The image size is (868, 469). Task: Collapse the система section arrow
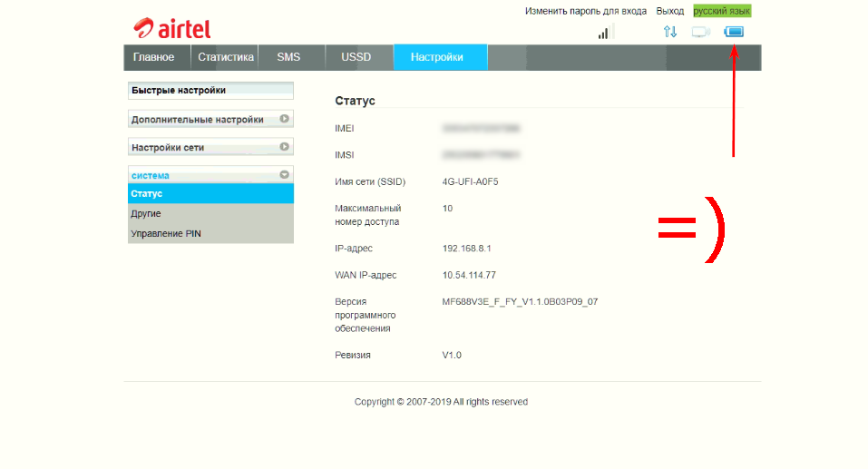point(284,174)
